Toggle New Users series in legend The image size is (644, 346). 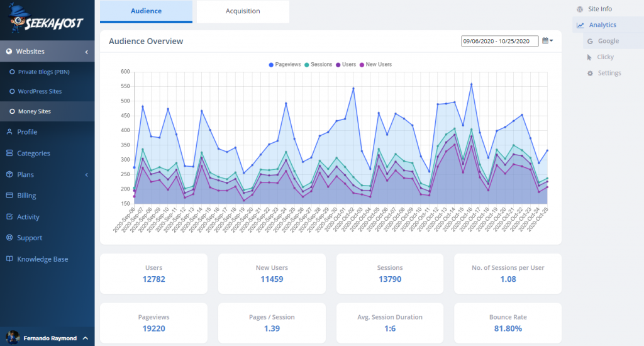coord(375,65)
